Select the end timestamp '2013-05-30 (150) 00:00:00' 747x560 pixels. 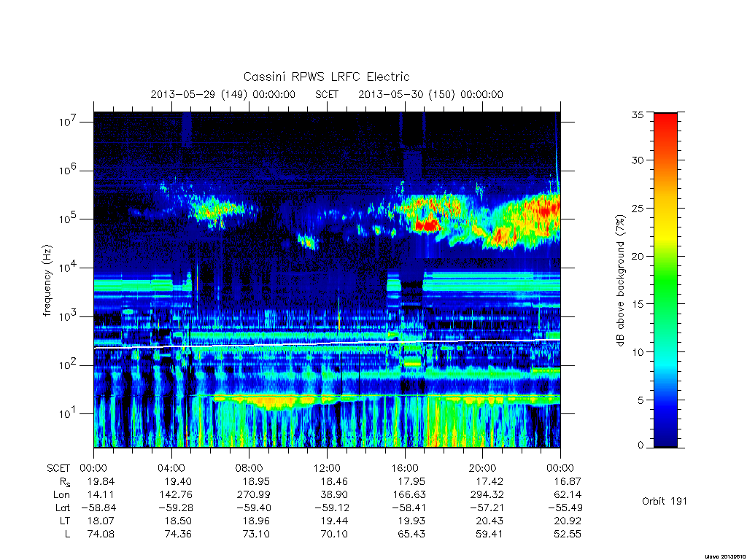click(x=430, y=94)
